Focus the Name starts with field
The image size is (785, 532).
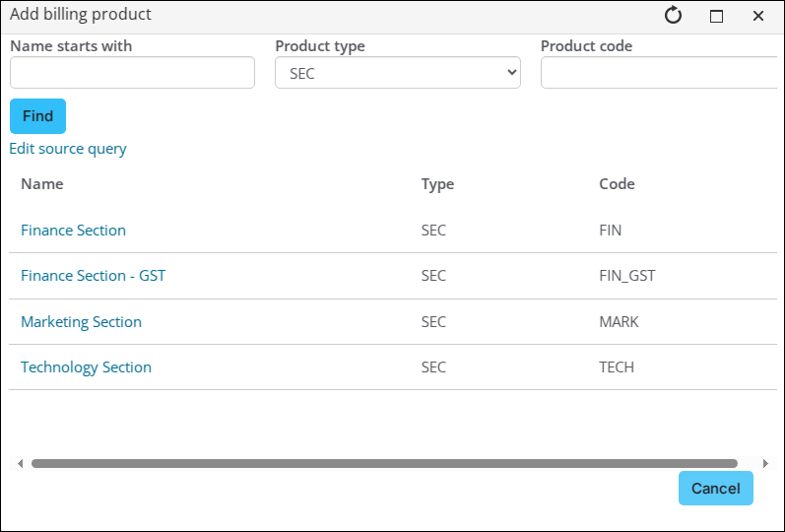pyautogui.click(x=132, y=73)
